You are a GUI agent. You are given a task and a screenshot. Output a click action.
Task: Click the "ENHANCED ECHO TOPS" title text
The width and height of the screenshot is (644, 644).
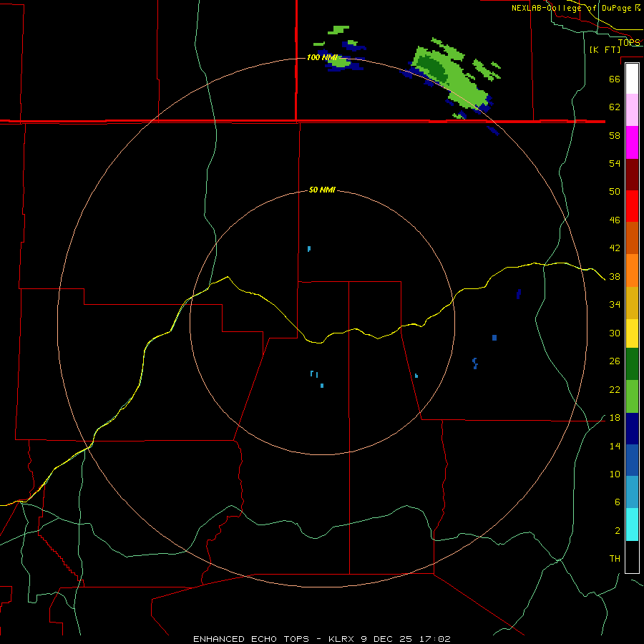[251, 639]
